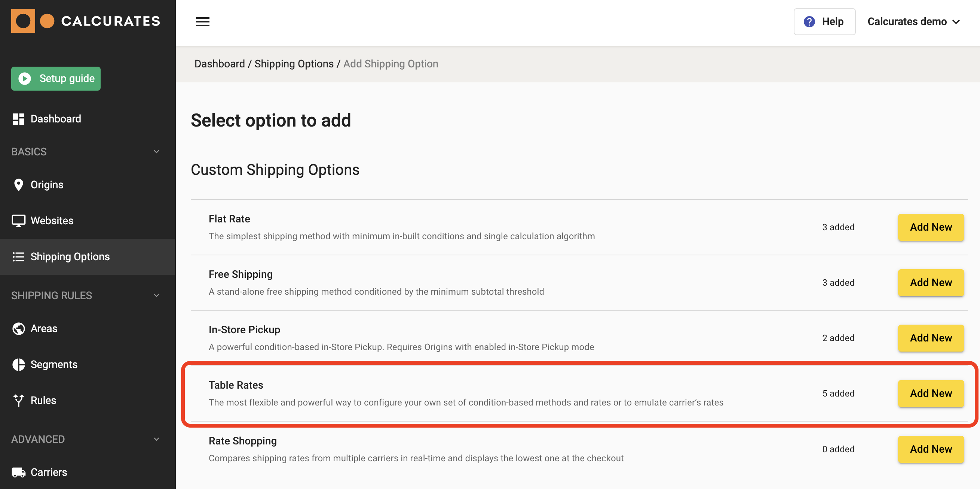Click the Rules branching arrow icon
980x489 pixels.
tap(18, 400)
